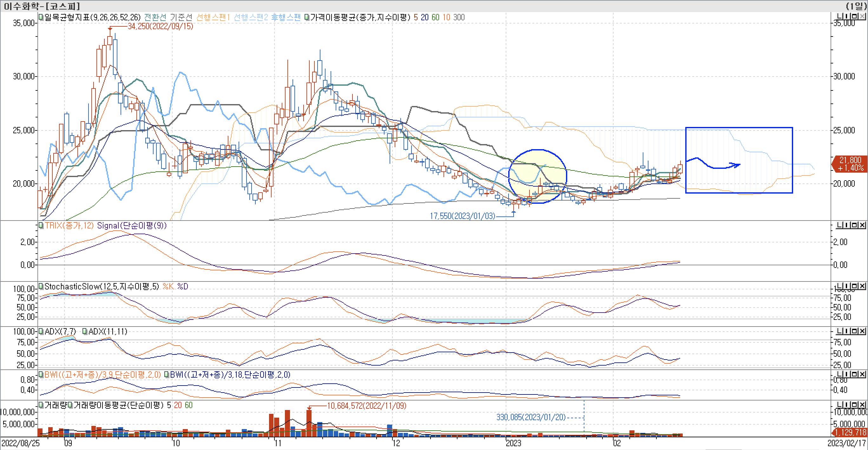Viewport: 868px width, 450px height.
Task: Click the vertical bar icon in price panel
Action: click(x=847, y=16)
